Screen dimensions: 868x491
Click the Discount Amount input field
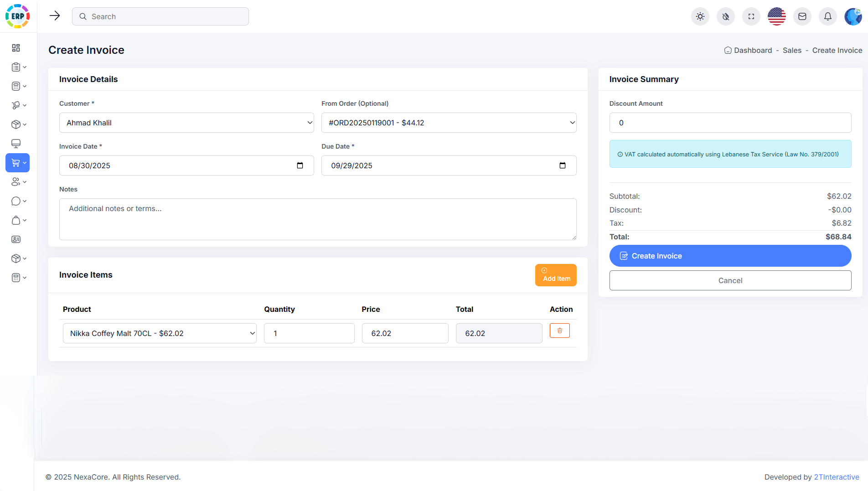tap(730, 123)
